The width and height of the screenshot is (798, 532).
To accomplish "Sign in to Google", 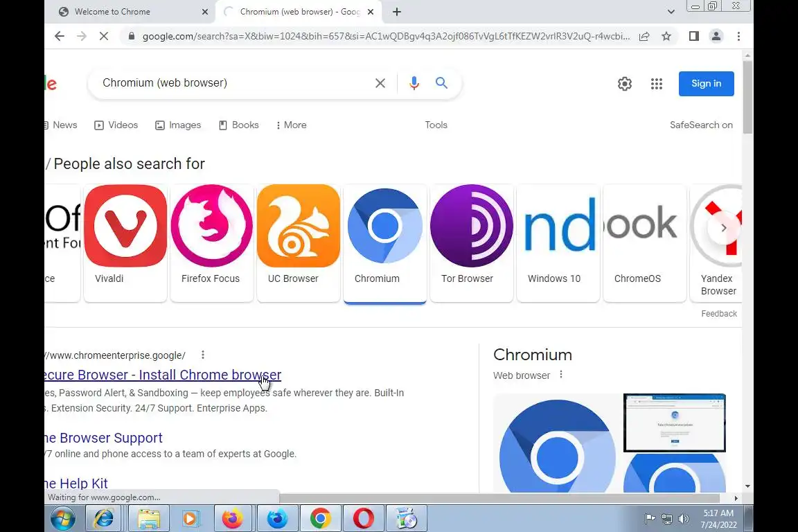I will click(x=706, y=84).
